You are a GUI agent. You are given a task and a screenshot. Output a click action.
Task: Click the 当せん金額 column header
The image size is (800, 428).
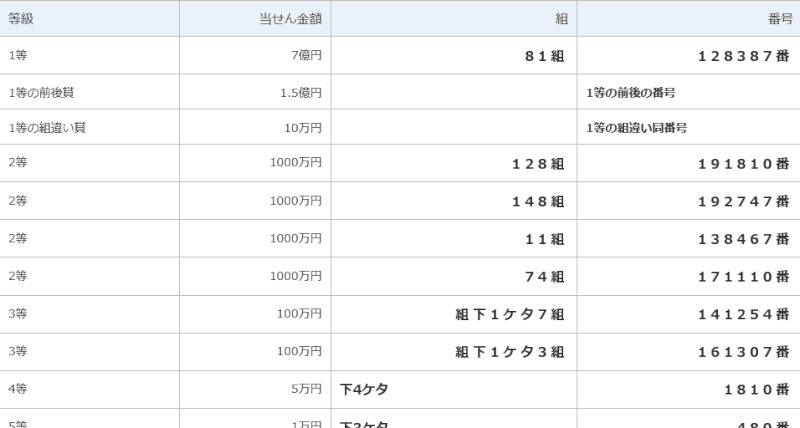[x=290, y=19]
